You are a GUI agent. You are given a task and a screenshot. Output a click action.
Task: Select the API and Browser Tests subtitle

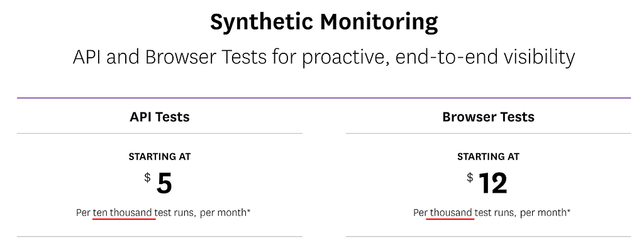tap(324, 58)
